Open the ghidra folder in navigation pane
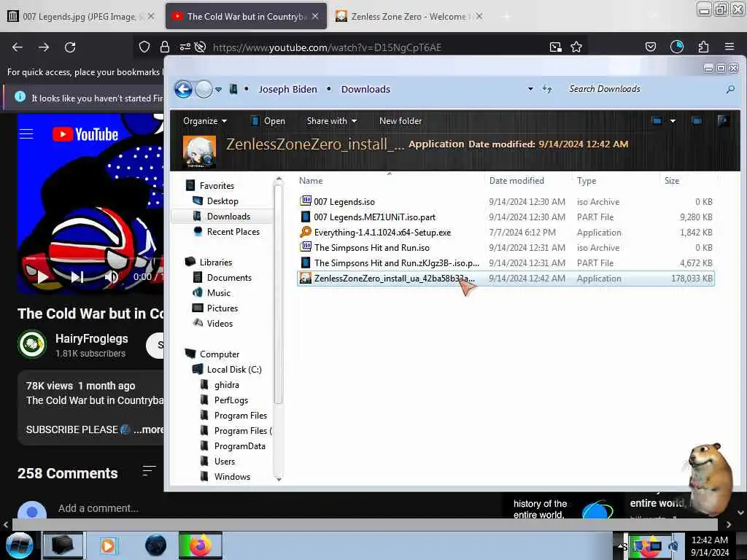The width and height of the screenshot is (747, 560). [x=226, y=384]
